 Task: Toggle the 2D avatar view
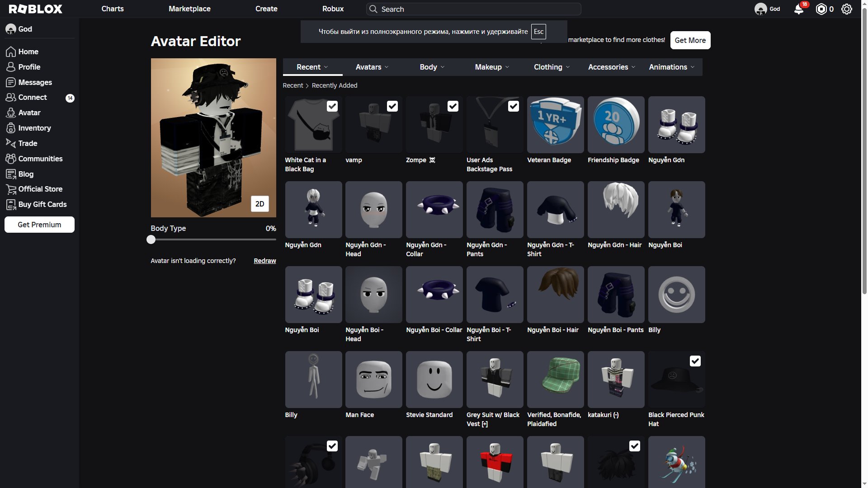pos(260,204)
